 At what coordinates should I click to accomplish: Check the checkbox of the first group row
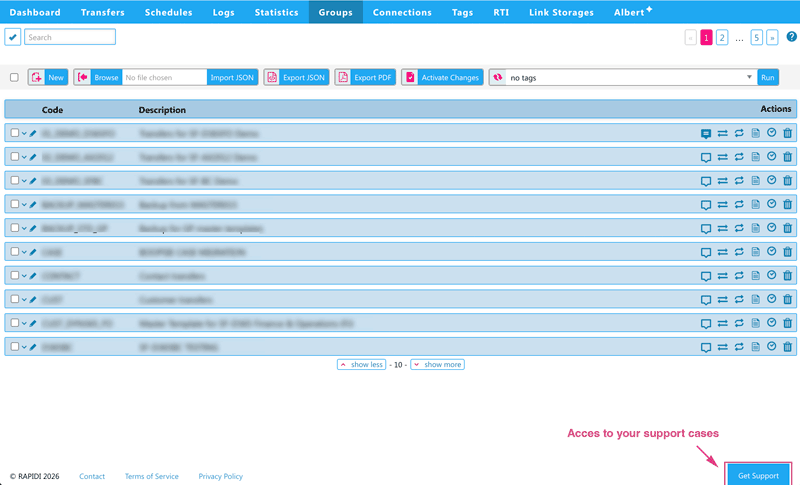coord(14,132)
